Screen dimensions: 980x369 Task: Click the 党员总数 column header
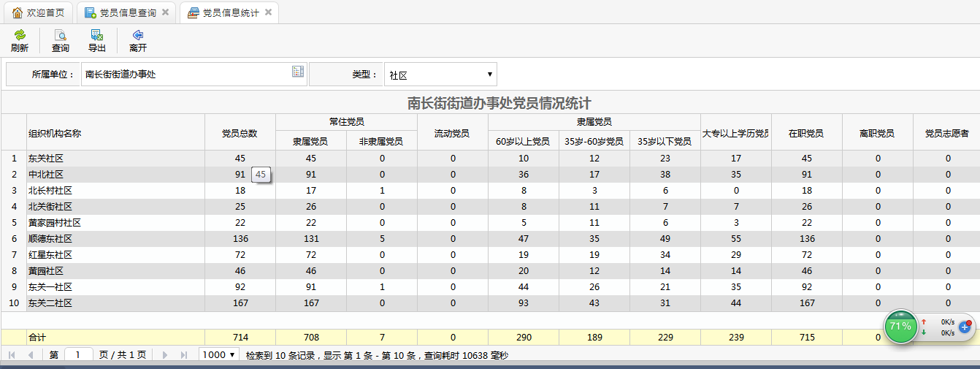point(240,133)
